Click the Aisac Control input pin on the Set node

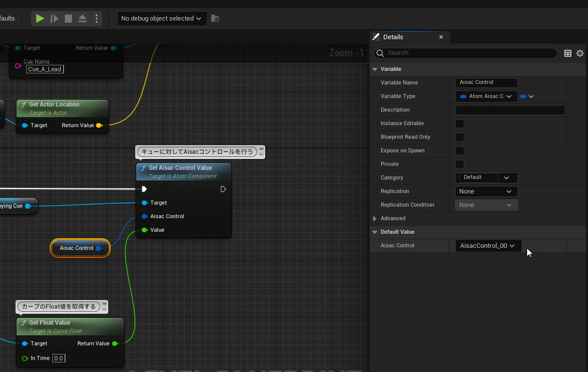click(x=144, y=217)
